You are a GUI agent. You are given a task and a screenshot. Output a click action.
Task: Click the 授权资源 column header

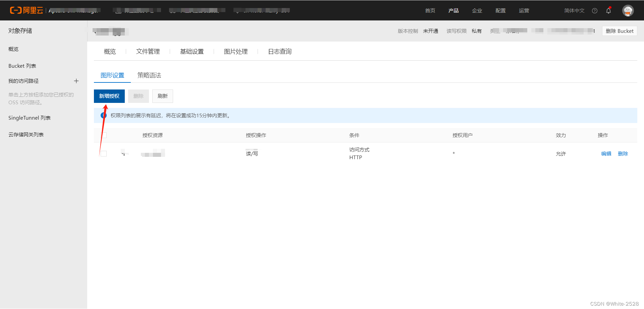coord(153,135)
